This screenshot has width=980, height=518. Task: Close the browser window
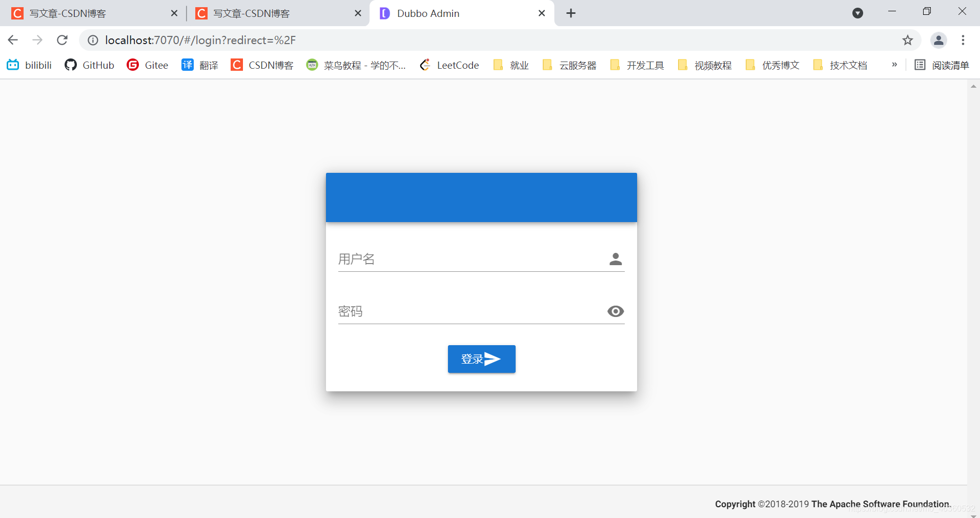962,11
